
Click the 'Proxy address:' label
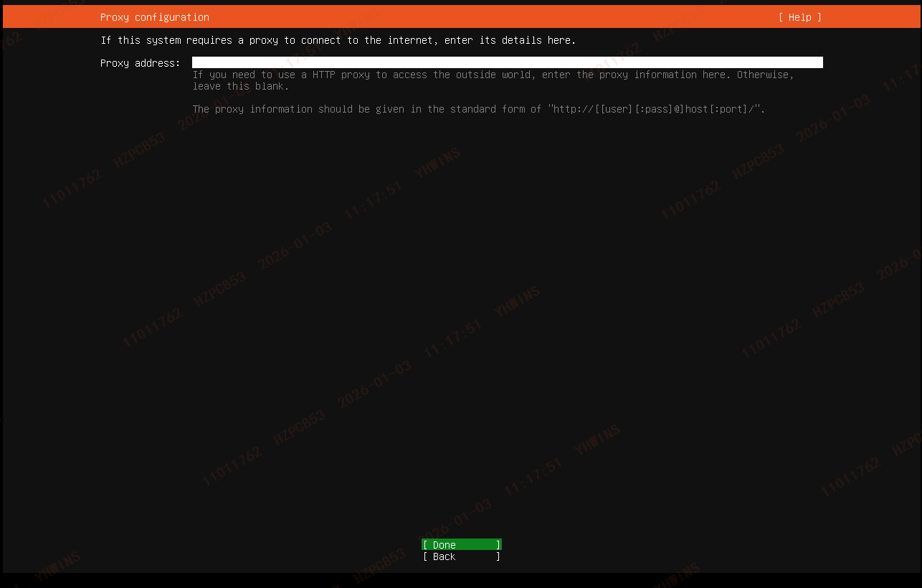[141, 63]
